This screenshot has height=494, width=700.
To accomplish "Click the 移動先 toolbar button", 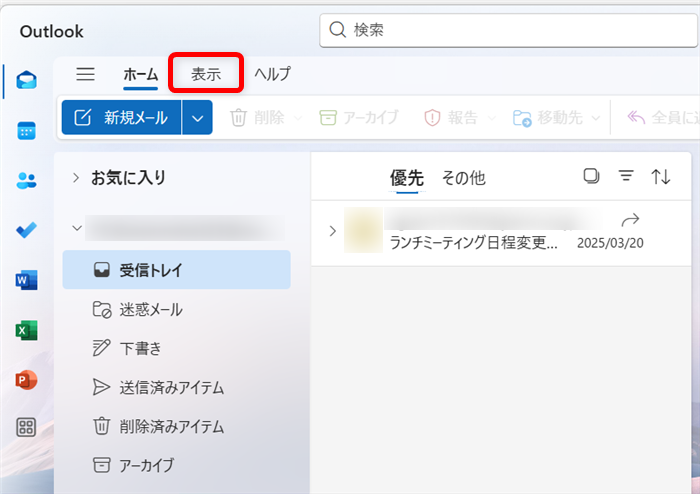I will pyautogui.click(x=548, y=118).
